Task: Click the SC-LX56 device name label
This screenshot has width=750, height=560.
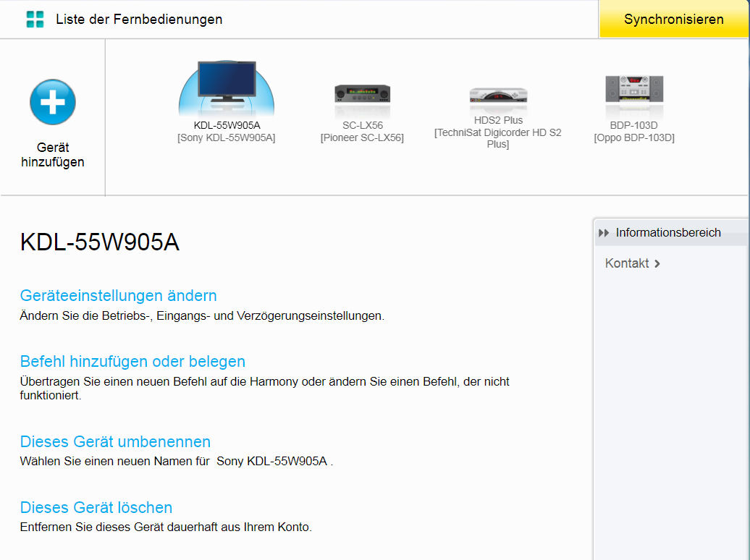Action: tap(362, 125)
